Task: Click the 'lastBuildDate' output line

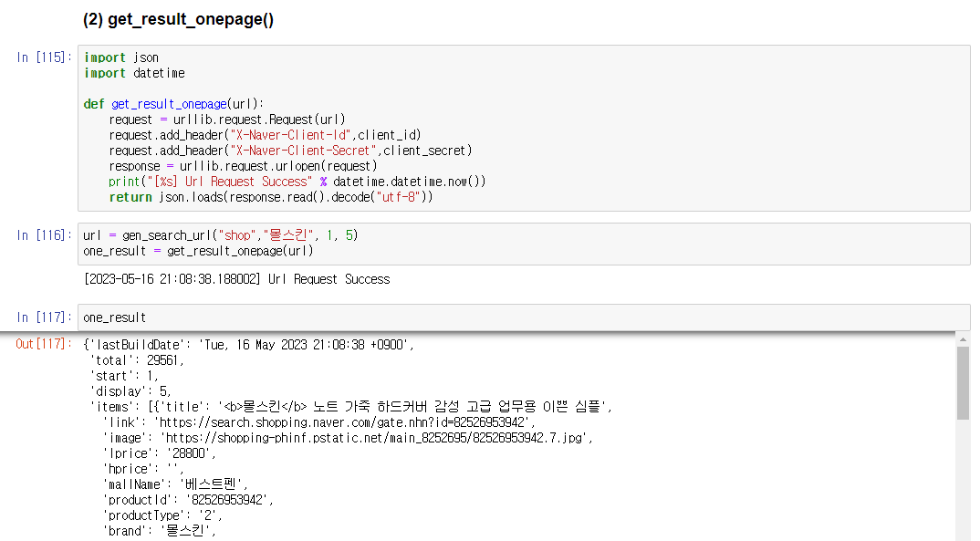Action: point(249,345)
